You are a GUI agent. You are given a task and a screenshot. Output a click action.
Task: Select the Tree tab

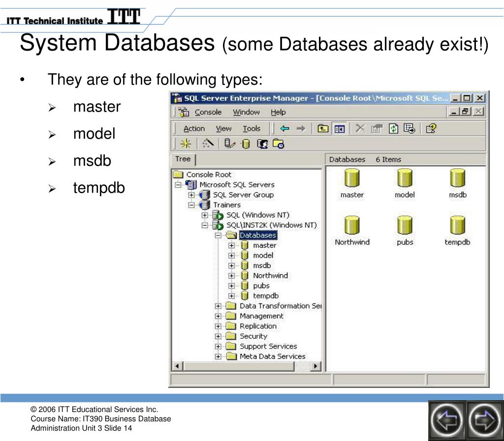183,159
